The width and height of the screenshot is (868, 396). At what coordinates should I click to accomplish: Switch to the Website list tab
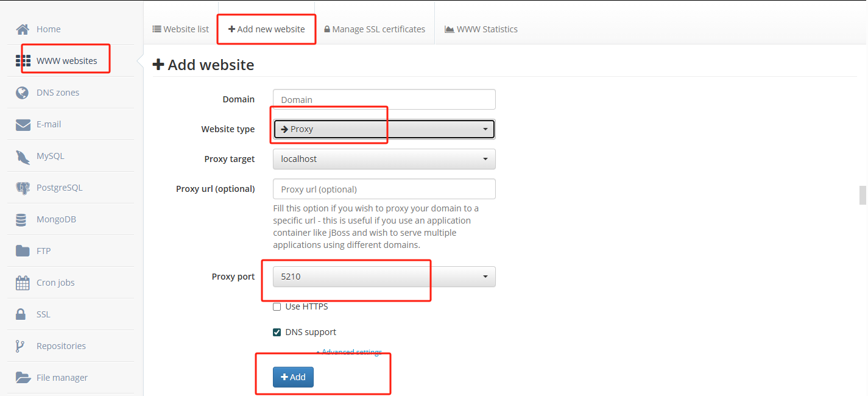[x=180, y=29]
